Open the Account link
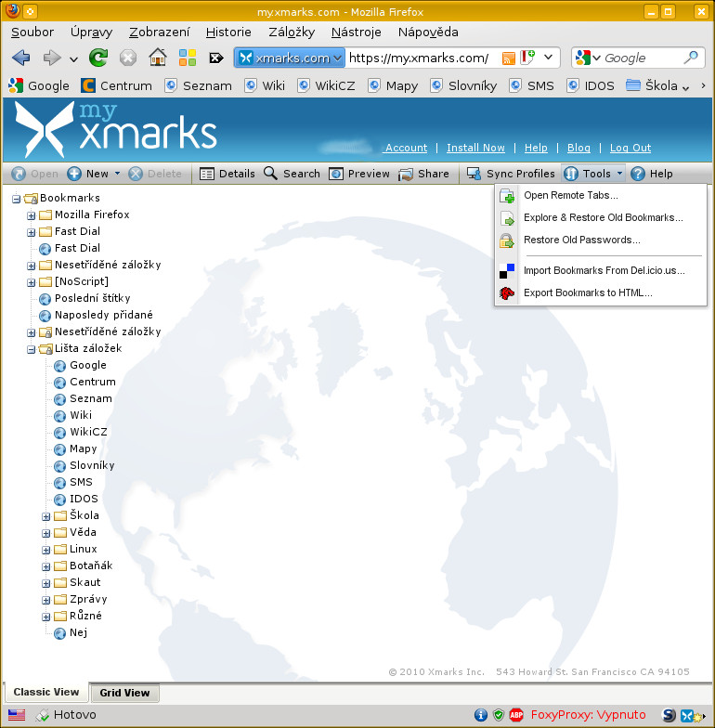This screenshot has height=728, width=715. pos(407,148)
